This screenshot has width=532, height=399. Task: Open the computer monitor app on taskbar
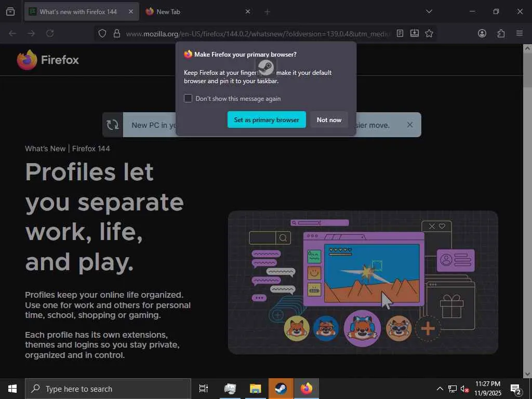(x=230, y=389)
